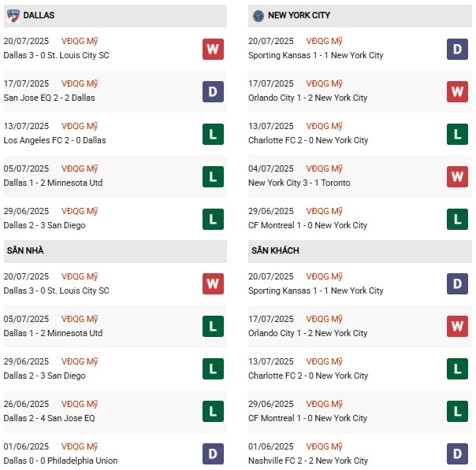Open match Sporting Kansas 1 - 1 in the SÂN KHÁCH list
Image resolution: width=476 pixels, height=470 pixels.
click(315, 291)
